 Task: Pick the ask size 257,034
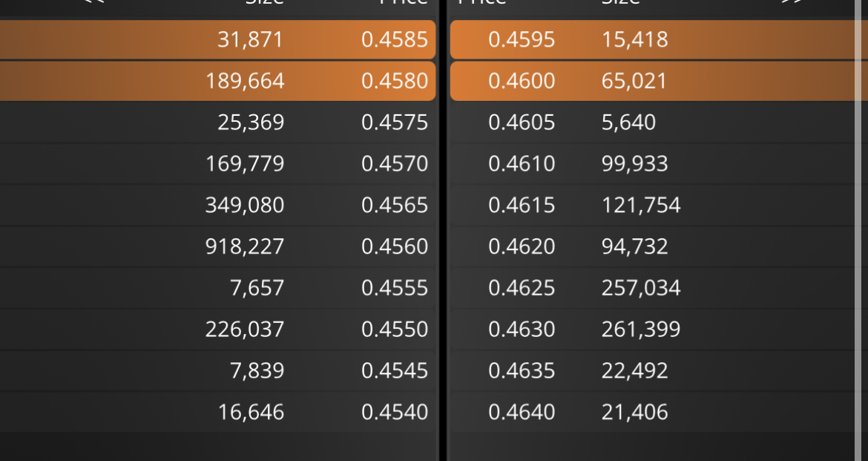(641, 288)
